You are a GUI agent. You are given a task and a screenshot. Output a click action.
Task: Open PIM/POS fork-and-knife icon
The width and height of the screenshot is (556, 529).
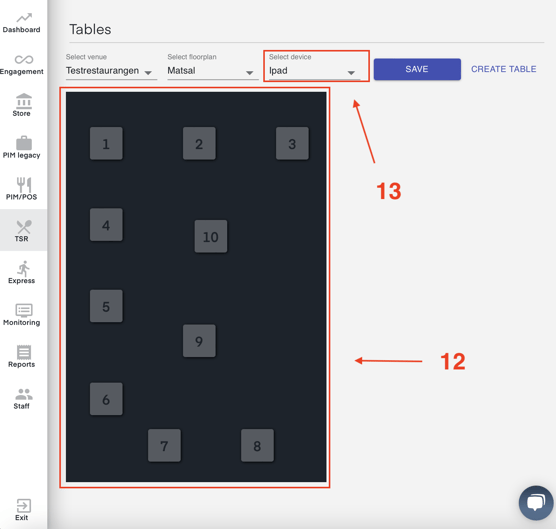click(24, 185)
